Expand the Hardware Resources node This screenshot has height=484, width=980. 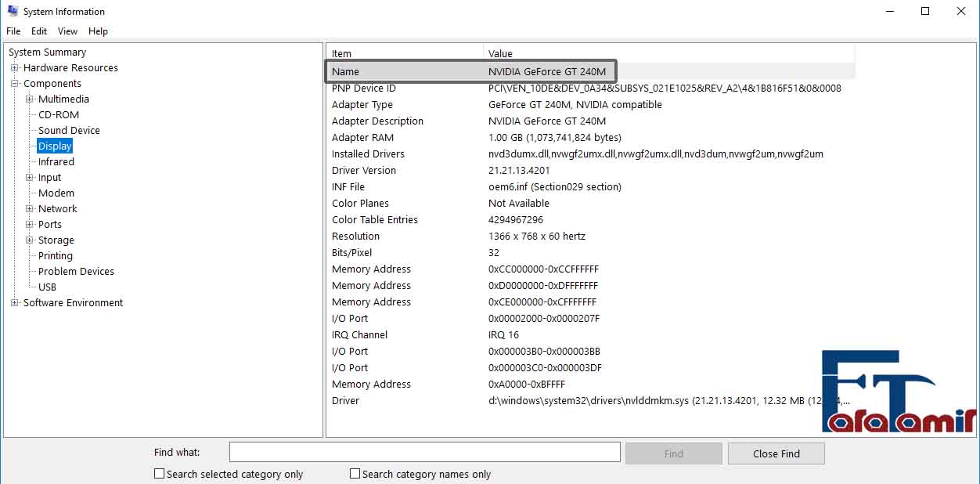[14, 68]
